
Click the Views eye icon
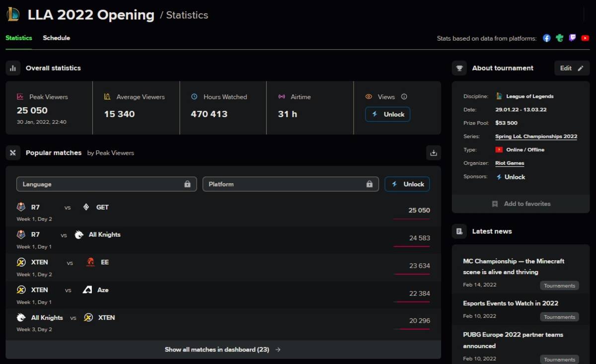pos(369,97)
